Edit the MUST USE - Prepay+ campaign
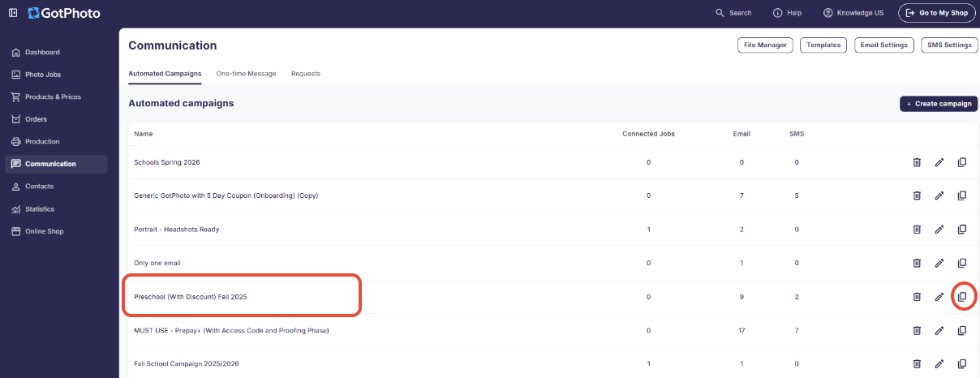Viewport: 980px width, 378px height. coord(939,330)
